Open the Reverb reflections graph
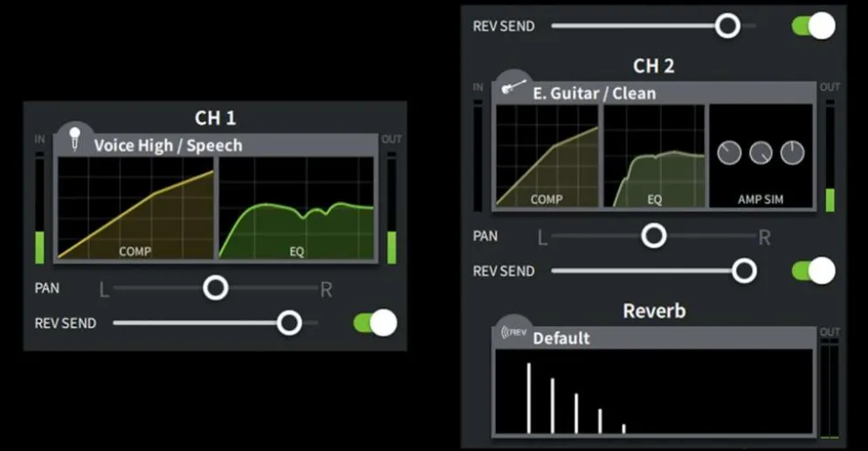 point(654,392)
